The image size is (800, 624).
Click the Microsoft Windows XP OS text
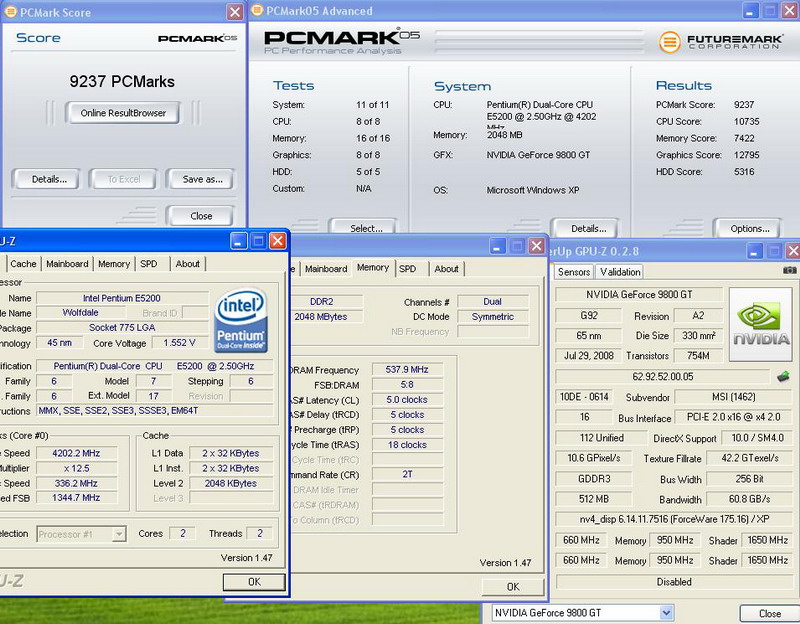pos(533,190)
